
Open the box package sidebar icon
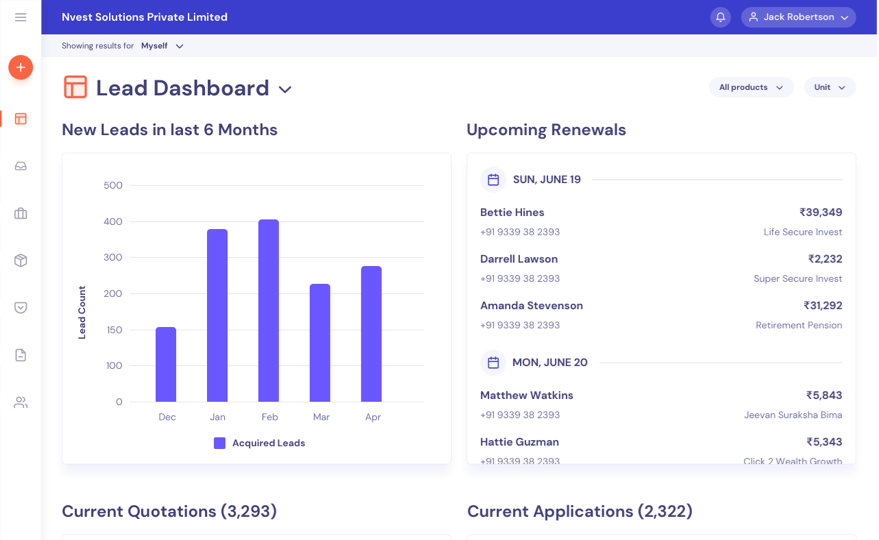point(20,260)
